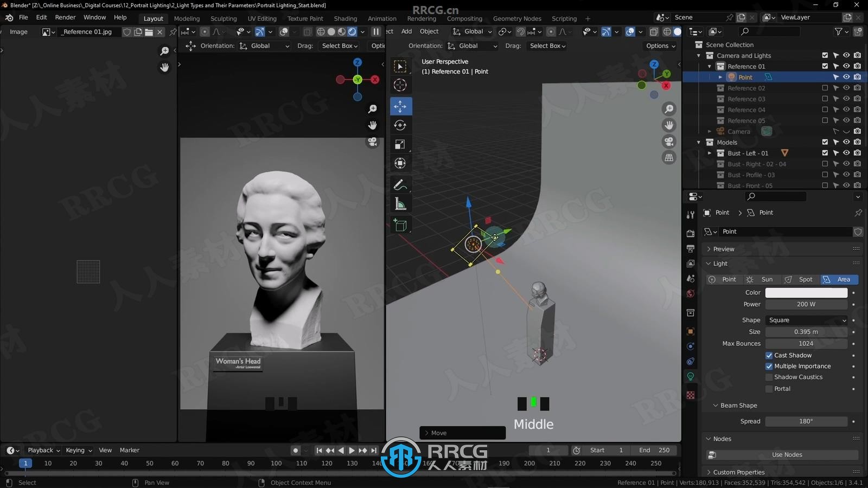This screenshot has height=488, width=868.
Task: Click zoom icon in image editor
Action: tap(164, 51)
